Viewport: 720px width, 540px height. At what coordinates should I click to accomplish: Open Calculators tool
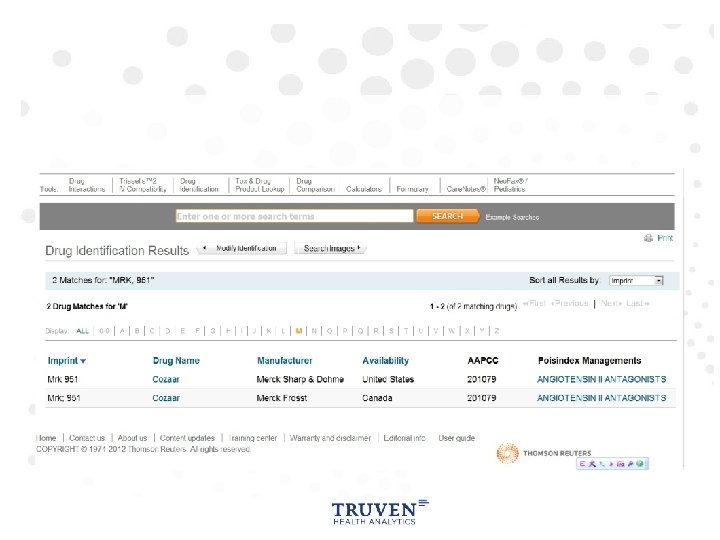364,189
